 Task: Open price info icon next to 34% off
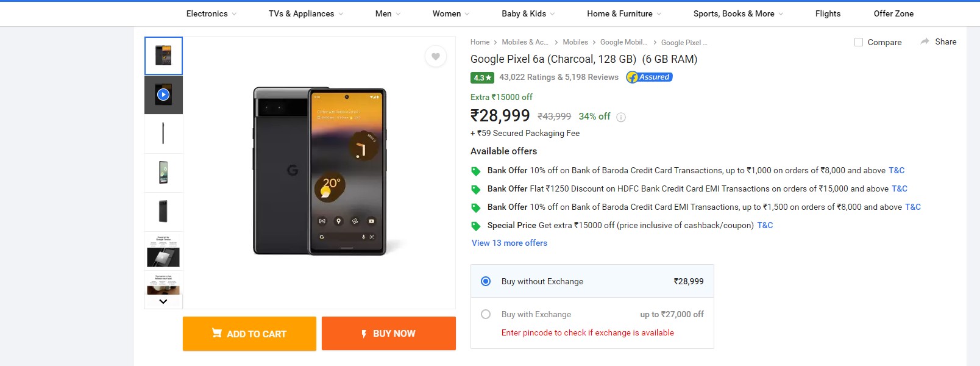tap(621, 117)
